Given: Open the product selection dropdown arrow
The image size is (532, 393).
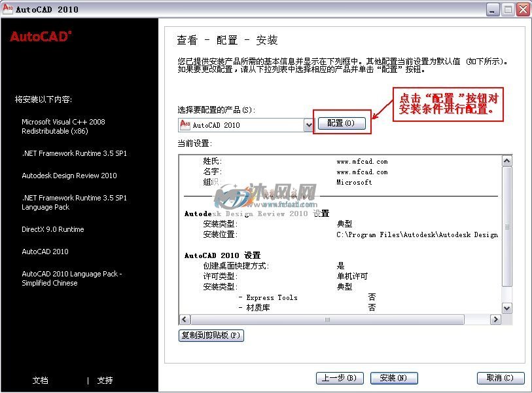Looking at the screenshot, I should [308, 125].
